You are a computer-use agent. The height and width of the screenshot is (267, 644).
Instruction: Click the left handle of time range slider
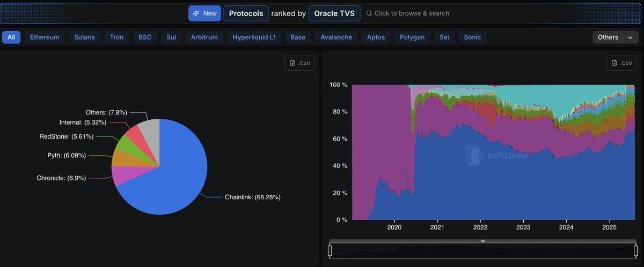click(330, 250)
